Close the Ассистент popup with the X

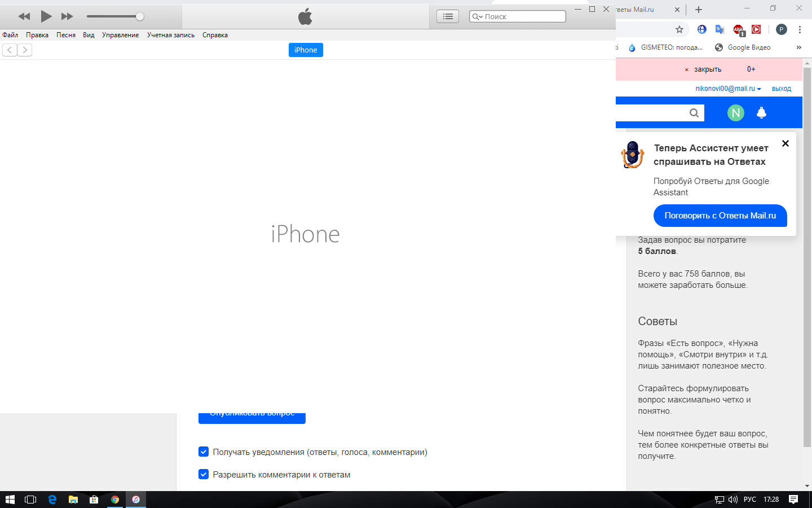[x=785, y=143]
